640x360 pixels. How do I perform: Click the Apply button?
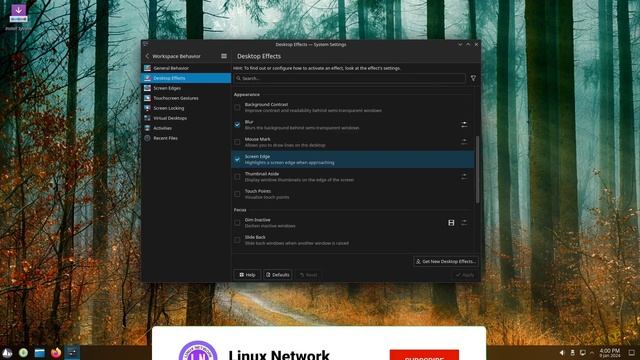465,275
